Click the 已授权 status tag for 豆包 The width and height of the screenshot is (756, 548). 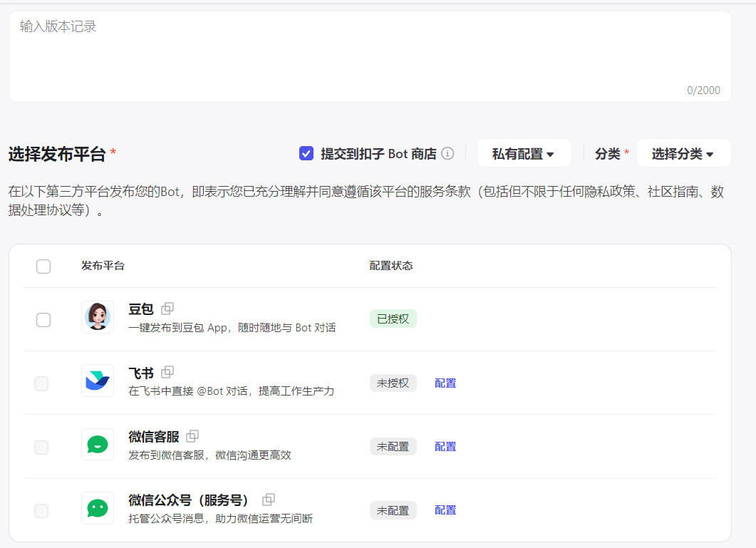pos(393,319)
